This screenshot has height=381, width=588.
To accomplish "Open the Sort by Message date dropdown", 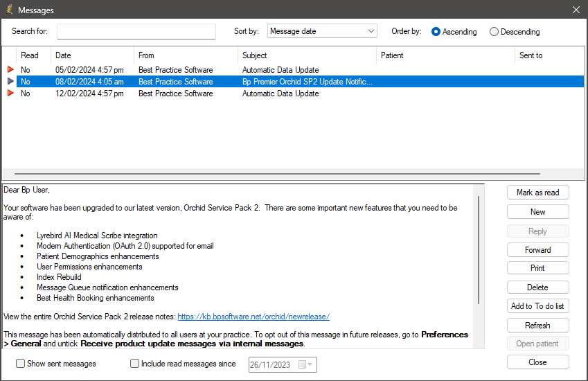I will [322, 31].
